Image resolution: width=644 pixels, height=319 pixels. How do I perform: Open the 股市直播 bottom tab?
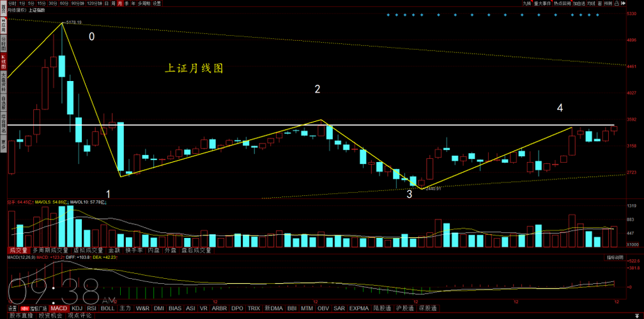(21, 315)
